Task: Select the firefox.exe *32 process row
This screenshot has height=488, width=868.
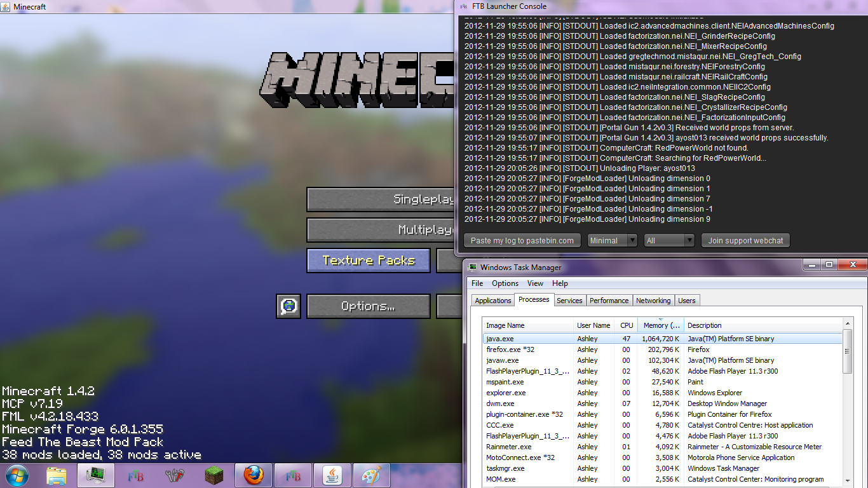Action: [x=662, y=349]
